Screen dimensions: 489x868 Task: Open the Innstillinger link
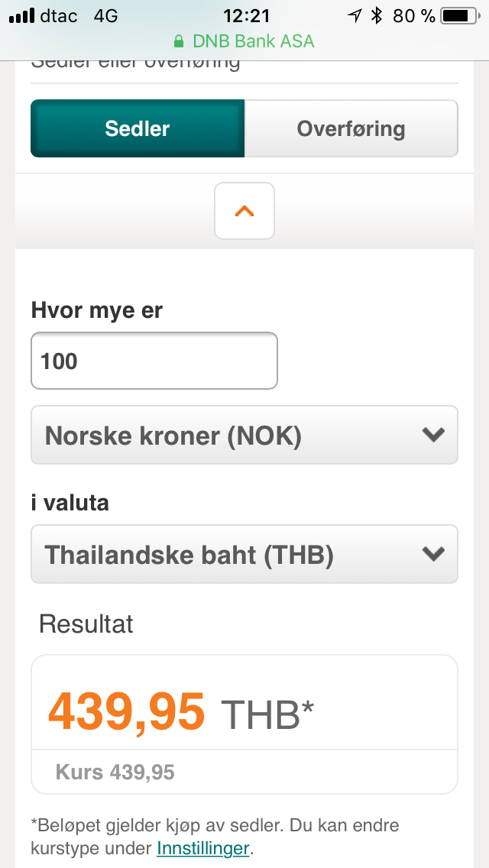202,848
